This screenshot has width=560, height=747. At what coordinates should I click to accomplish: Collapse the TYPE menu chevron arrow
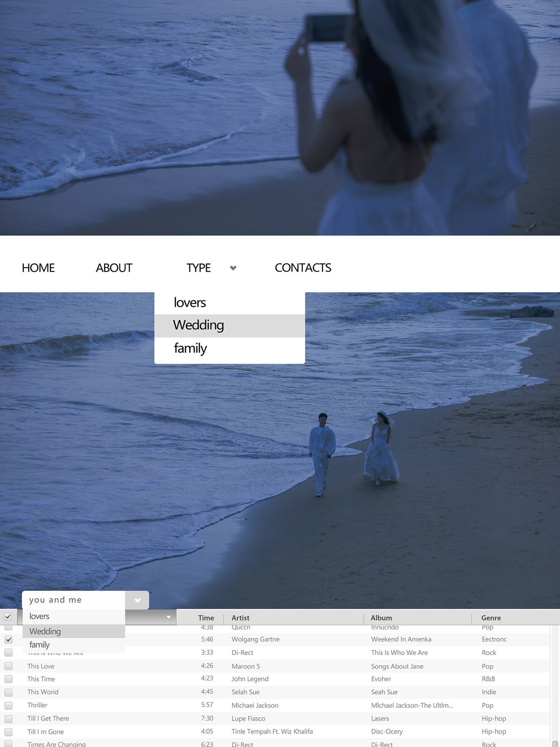point(233,268)
